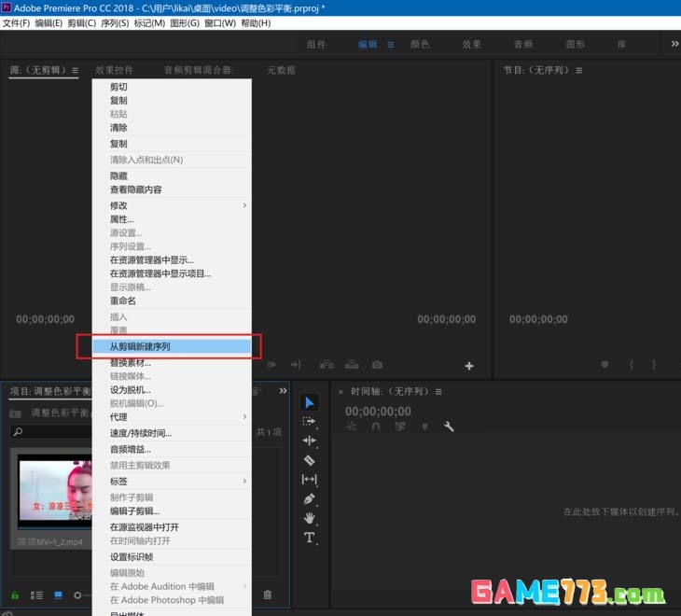The image size is (681, 616).
Task: Select the Pen tool
Action: tap(309, 498)
